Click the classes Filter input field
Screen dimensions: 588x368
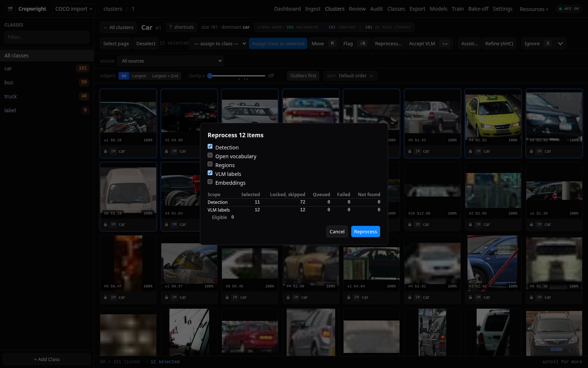(47, 37)
